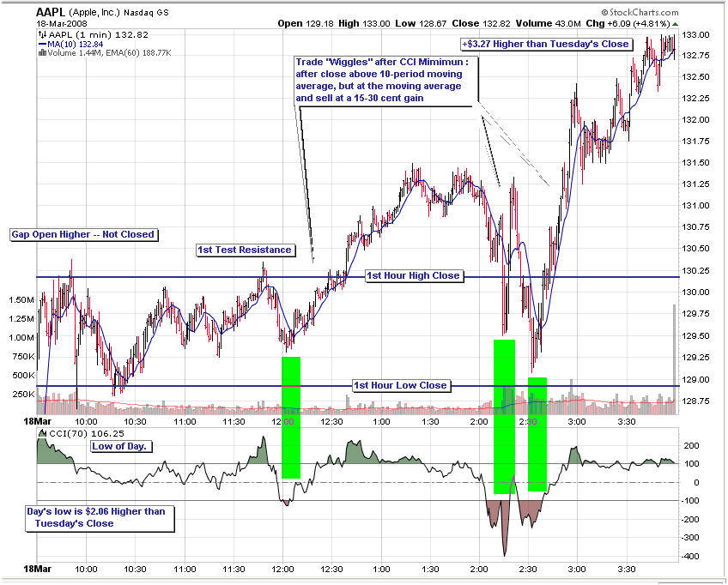Image resolution: width=728 pixels, height=585 pixels.
Task: Click the 129.50 price axis label
Action: pos(695,336)
